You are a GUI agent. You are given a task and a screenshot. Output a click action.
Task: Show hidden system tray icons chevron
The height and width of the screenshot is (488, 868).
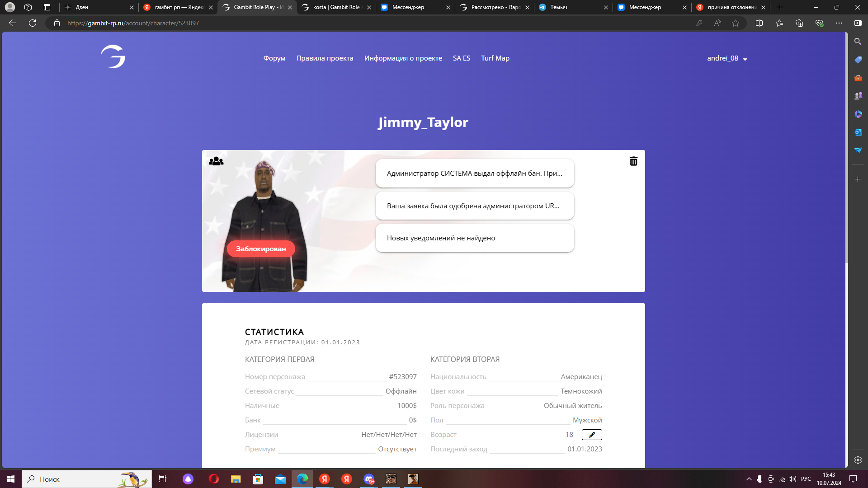click(749, 479)
